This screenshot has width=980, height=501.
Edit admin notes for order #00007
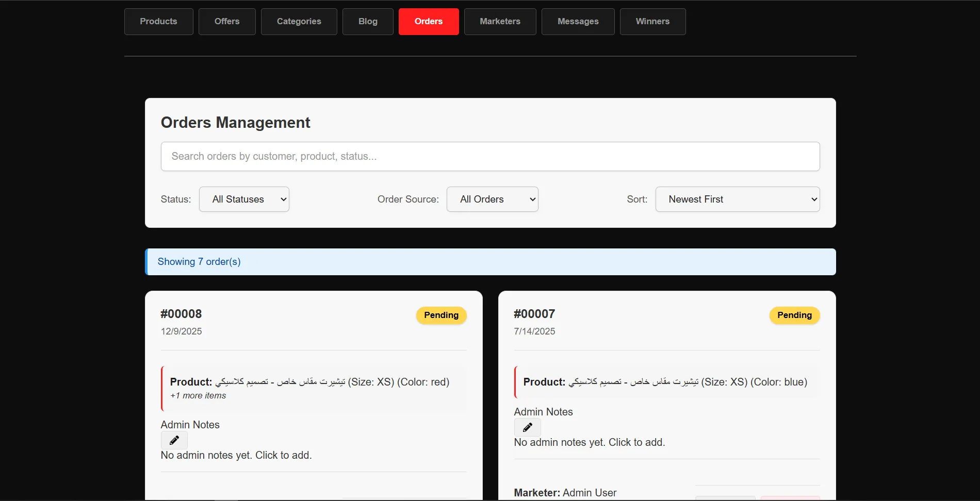coord(528,427)
